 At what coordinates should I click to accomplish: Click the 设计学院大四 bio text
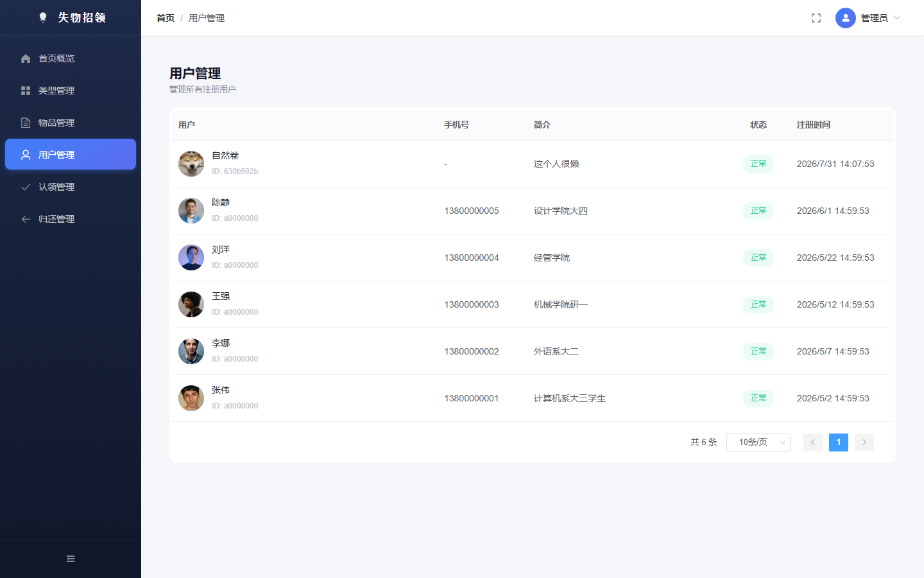click(561, 211)
